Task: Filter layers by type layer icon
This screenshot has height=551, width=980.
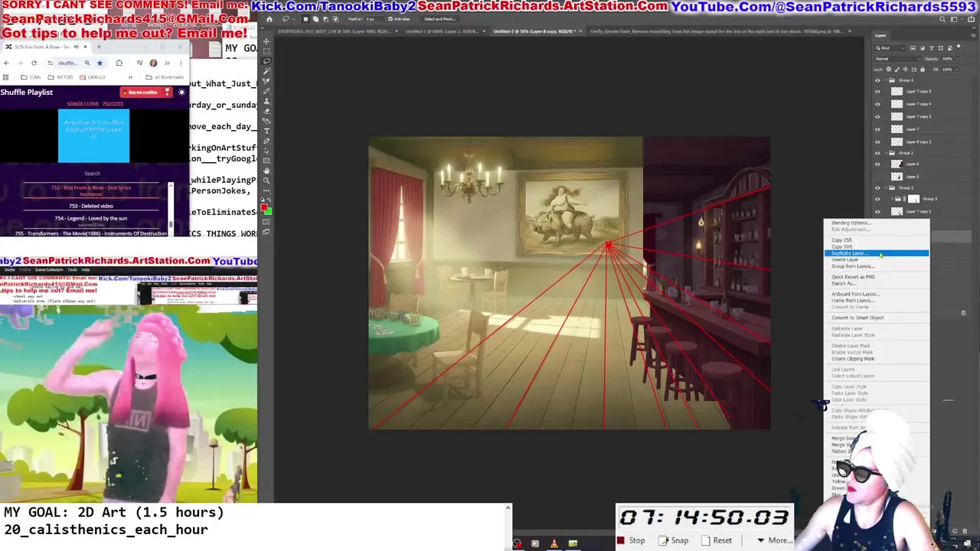Action: coord(932,48)
